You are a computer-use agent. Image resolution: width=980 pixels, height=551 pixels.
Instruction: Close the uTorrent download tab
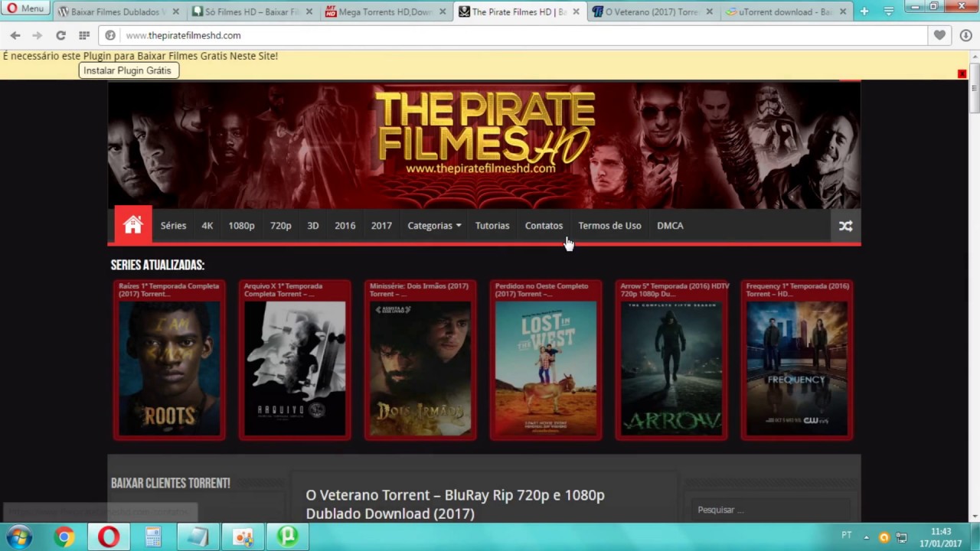point(843,11)
